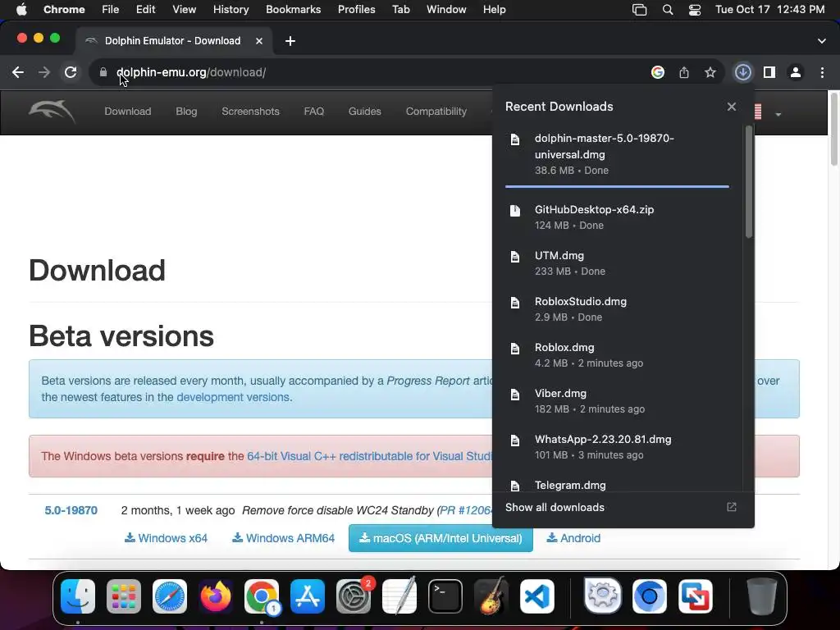Download the Android build
Viewport: 840px width, 630px height.
coord(573,538)
